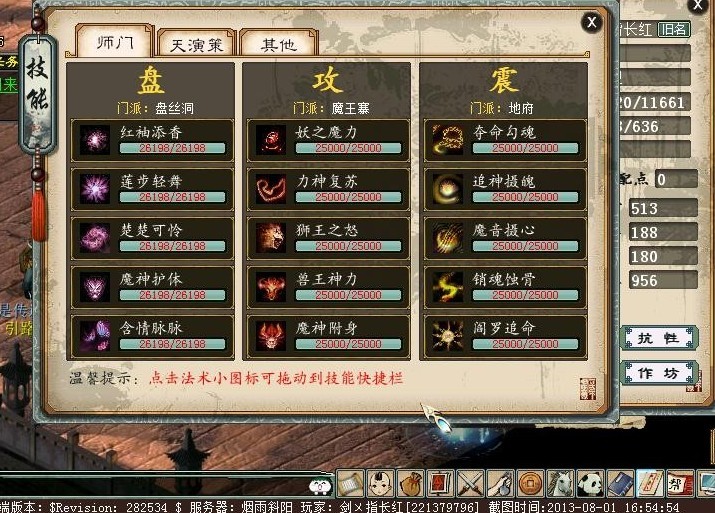Open the panda icon in bottom toolbar
715x513 pixels.
point(591,483)
